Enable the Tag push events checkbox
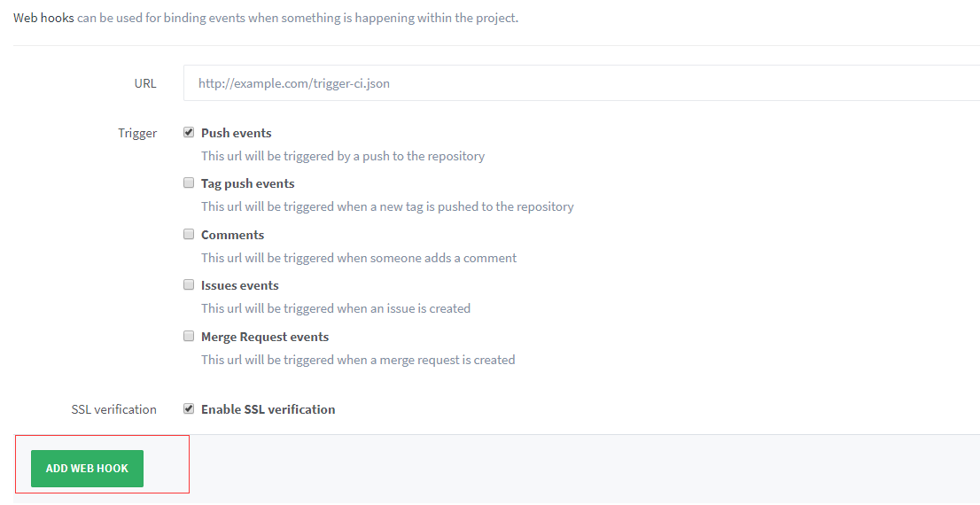Screen dimensions: 980x505 [x=189, y=183]
